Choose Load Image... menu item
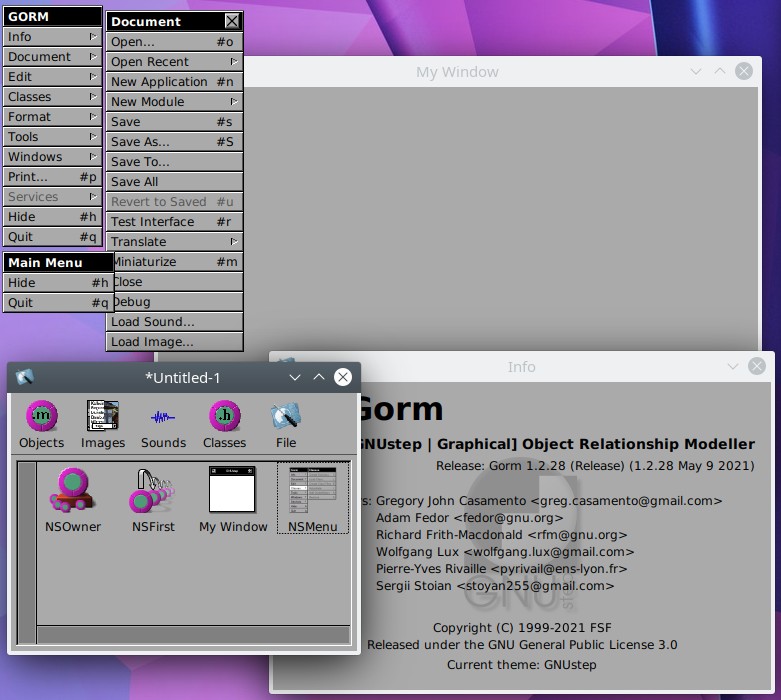Screen dimensions: 781x700 [174, 342]
